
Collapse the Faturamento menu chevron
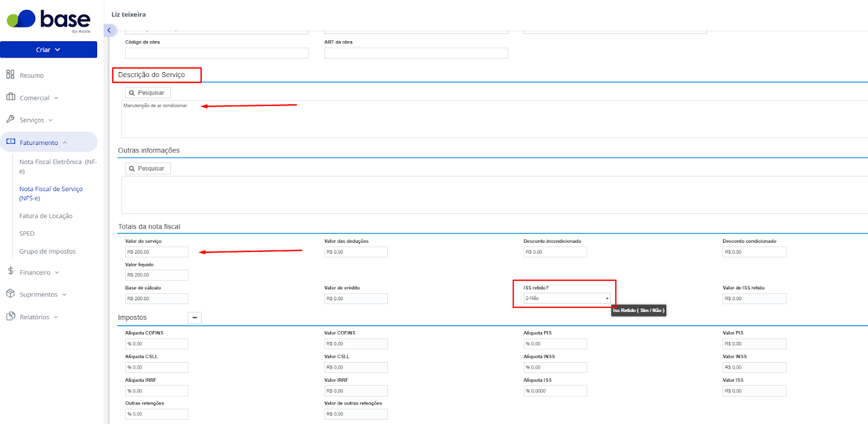click(x=65, y=143)
